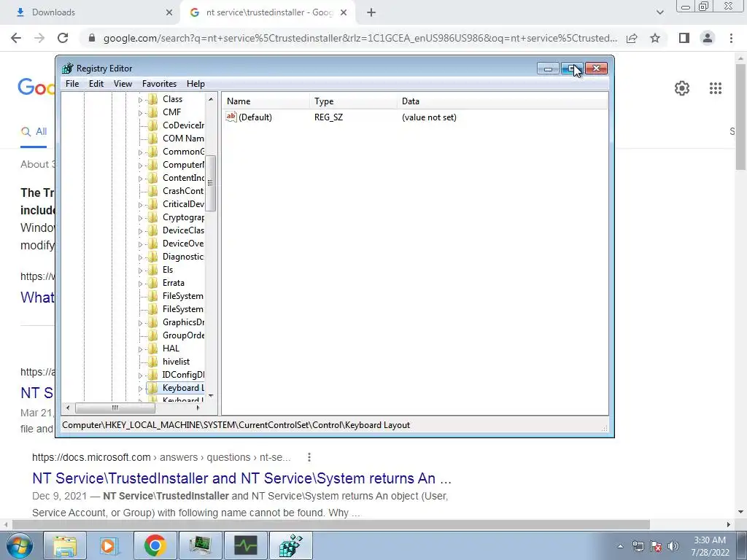Expand the Errata registry key
The height and width of the screenshot is (560, 747).
(x=140, y=284)
